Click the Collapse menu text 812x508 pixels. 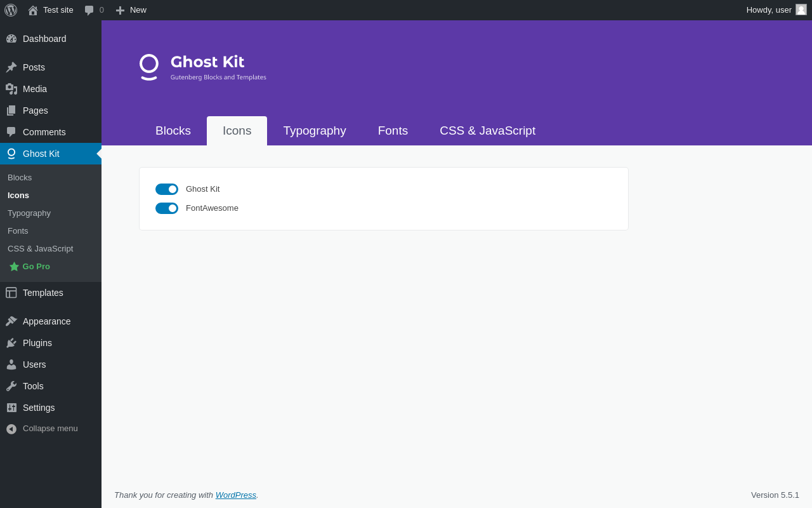coord(50,429)
